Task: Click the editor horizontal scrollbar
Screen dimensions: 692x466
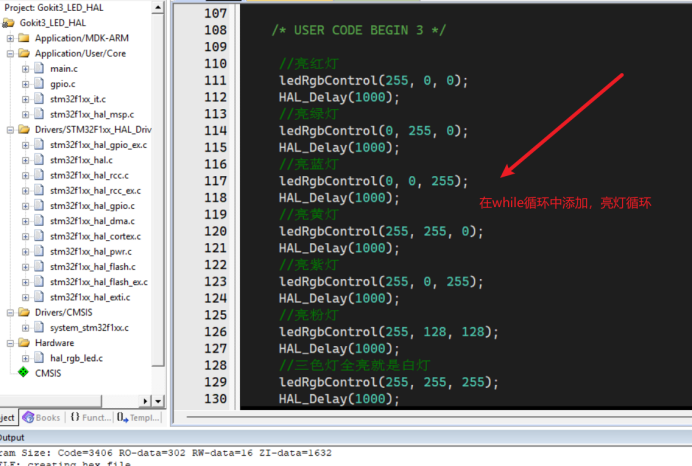Action: click(x=430, y=416)
